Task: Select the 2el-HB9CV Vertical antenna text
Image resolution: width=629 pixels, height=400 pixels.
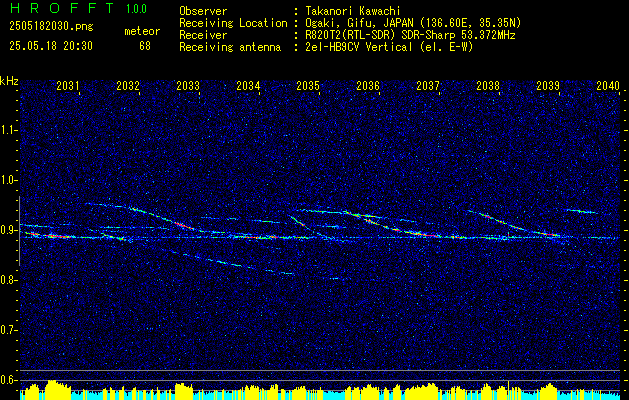Action: (389, 47)
